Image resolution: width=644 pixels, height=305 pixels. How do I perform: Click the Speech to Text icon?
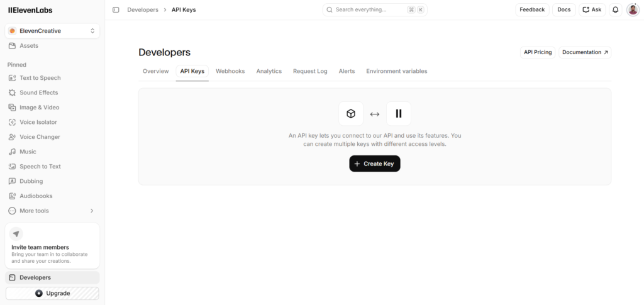coord(13,166)
